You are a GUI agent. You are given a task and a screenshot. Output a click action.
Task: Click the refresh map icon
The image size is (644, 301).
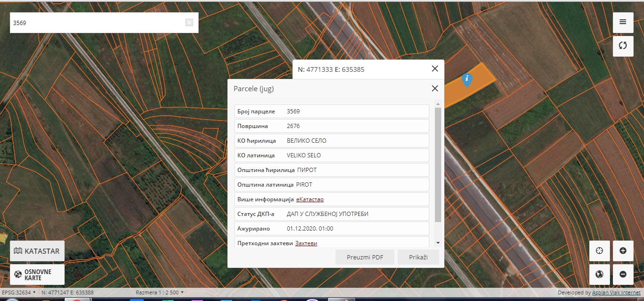point(623,46)
